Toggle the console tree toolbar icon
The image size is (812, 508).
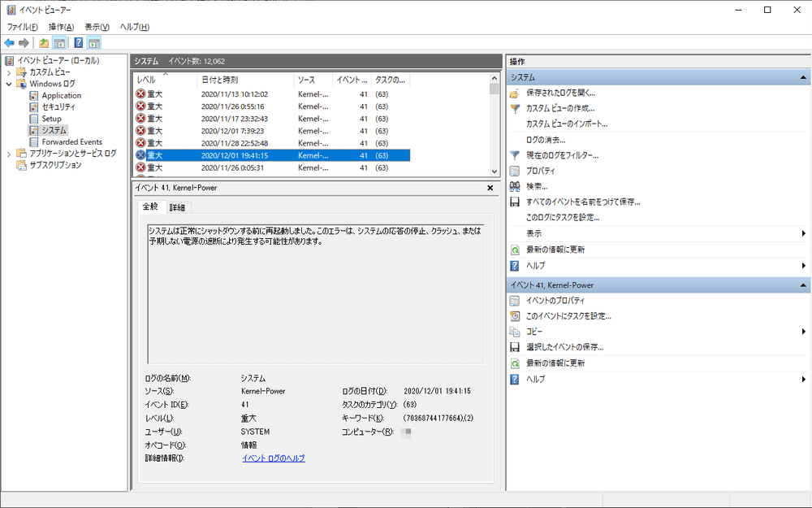[59, 43]
